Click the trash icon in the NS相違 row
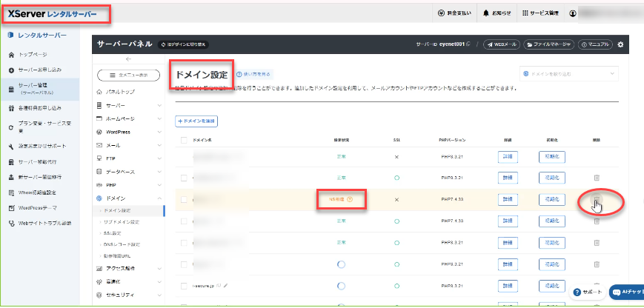 596,199
